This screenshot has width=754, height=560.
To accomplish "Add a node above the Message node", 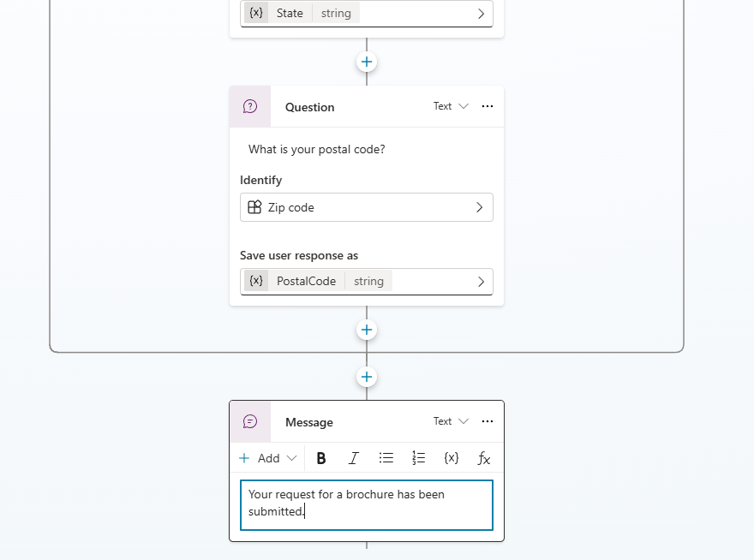I will pyautogui.click(x=366, y=377).
